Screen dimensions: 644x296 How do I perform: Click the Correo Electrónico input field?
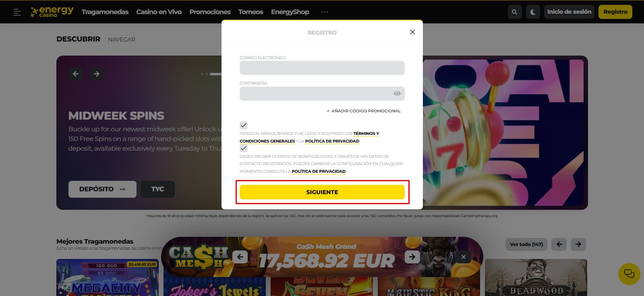(322, 68)
